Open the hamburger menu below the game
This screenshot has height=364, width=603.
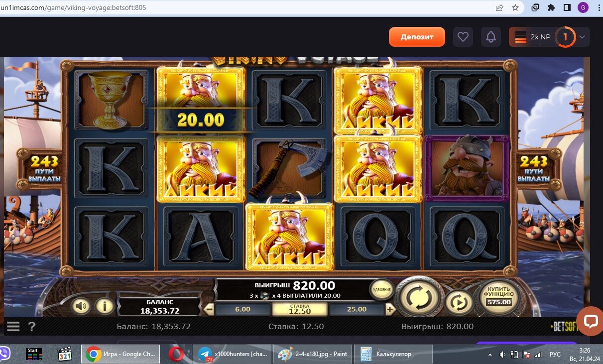click(13, 327)
